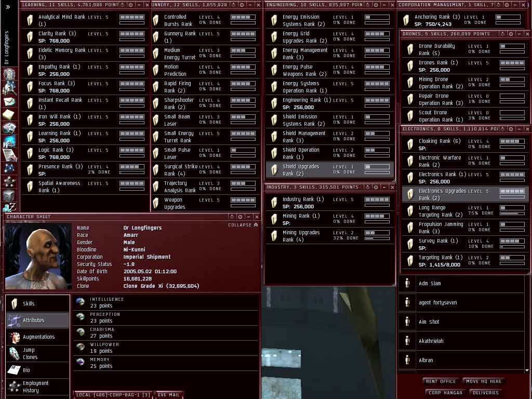
Task: Select the Cloaking Rank (6) skill row
Action: click(x=464, y=144)
